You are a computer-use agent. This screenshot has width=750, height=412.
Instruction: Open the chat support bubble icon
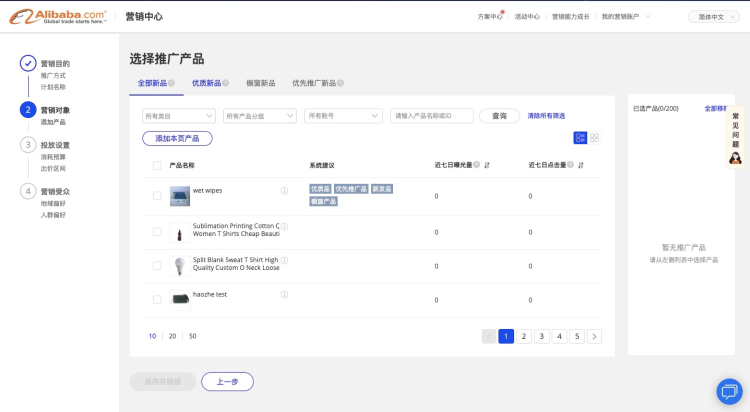729,391
